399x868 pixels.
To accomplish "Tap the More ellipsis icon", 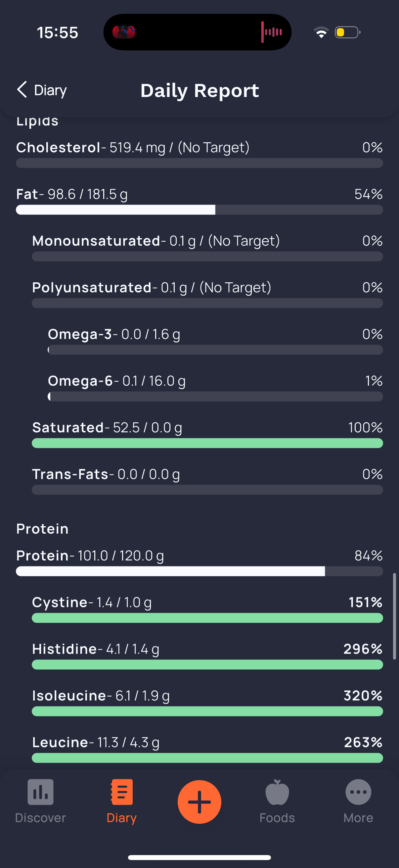I will (358, 792).
